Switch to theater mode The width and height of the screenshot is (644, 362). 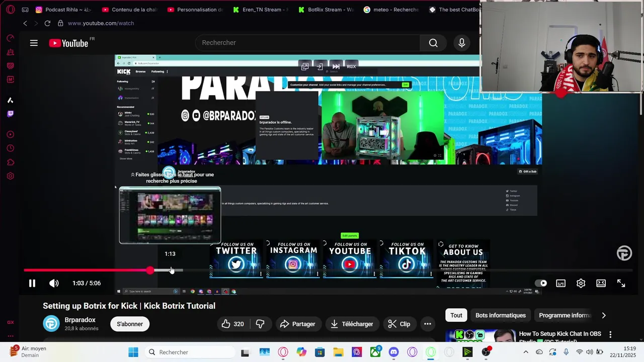point(601,283)
